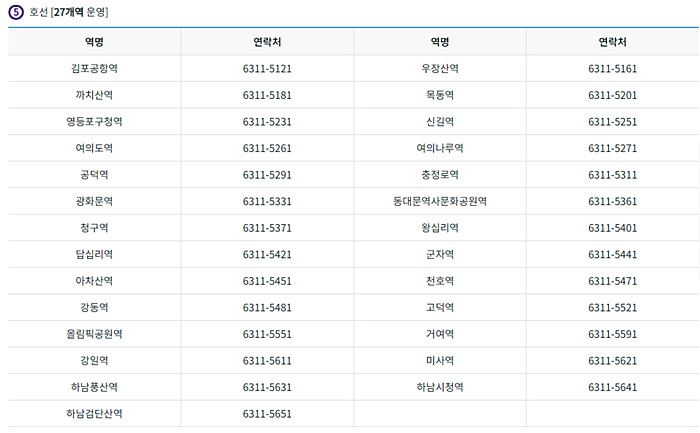The height and width of the screenshot is (433, 700).
Task: Select station name 청구역
Action: coord(94,228)
